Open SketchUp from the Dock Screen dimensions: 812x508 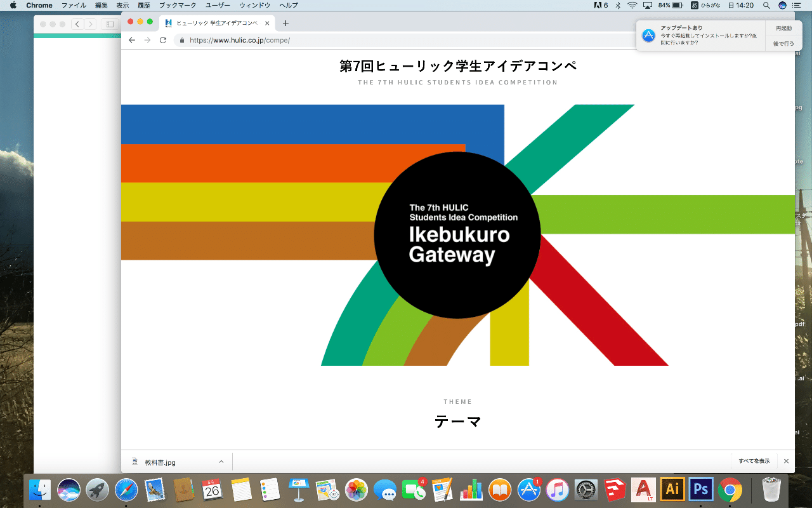615,490
